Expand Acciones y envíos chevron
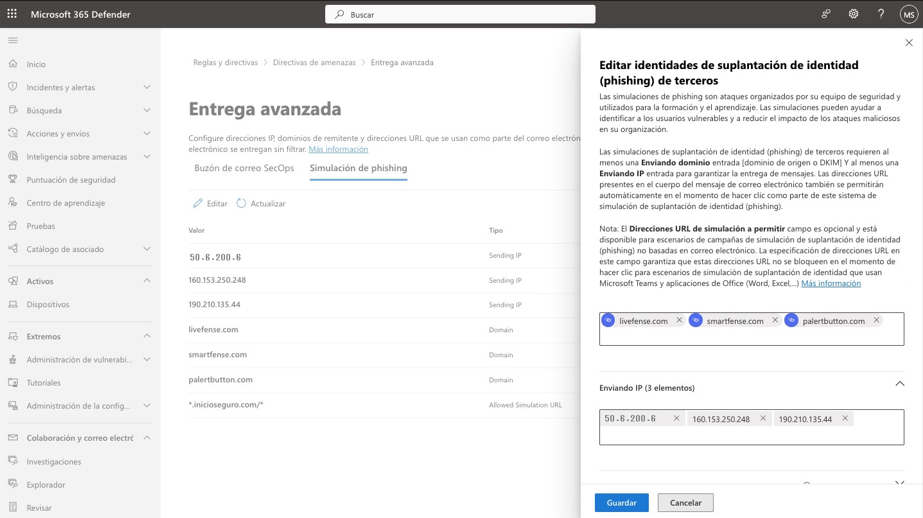This screenshot has width=923, height=518. coord(147,133)
